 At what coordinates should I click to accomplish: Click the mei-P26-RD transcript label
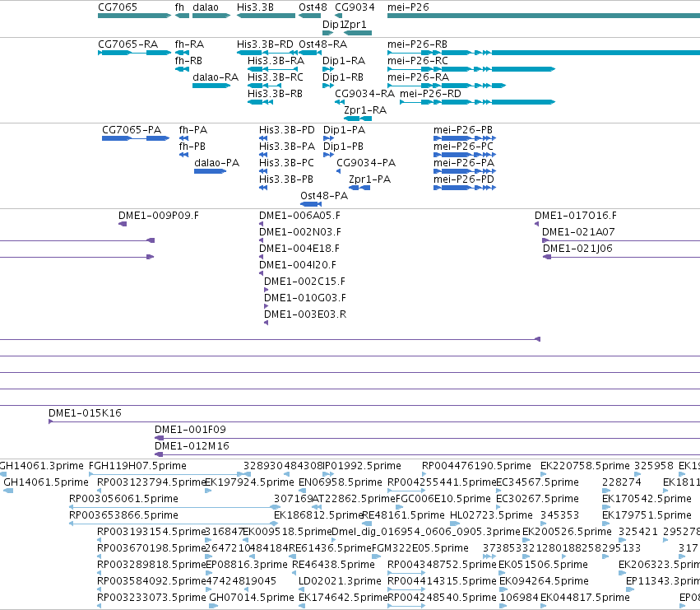pos(430,94)
